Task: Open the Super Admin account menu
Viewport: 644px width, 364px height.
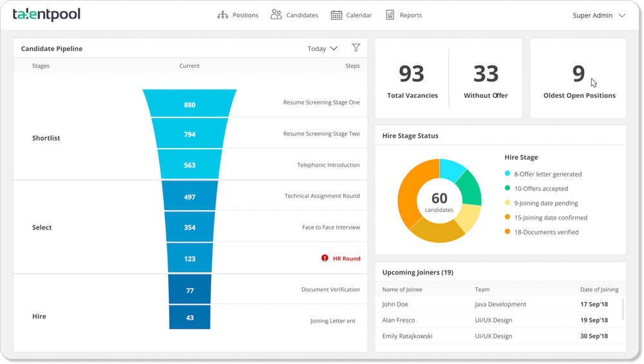Action: coord(598,15)
